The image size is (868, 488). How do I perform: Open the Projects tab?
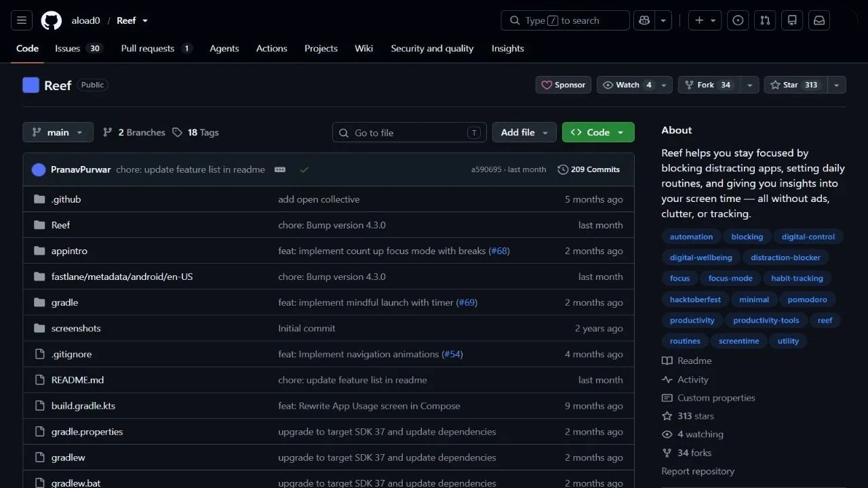coord(321,48)
